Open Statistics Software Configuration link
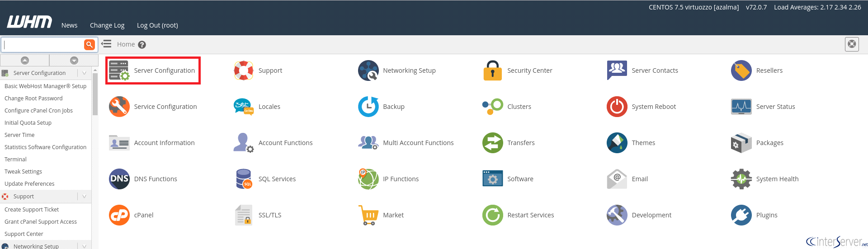 45,147
